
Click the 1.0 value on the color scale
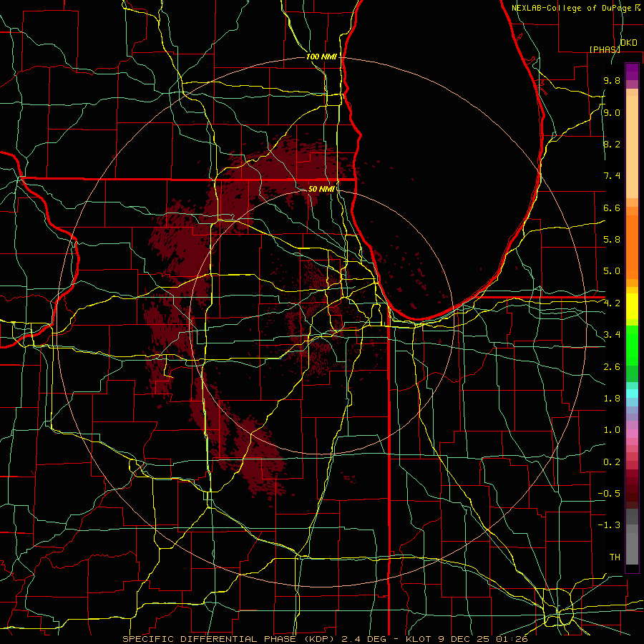pyautogui.click(x=612, y=430)
